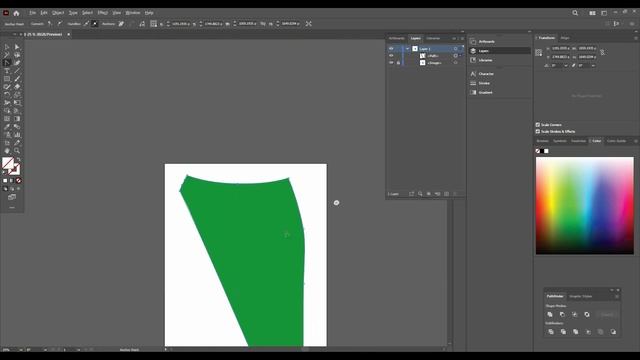
Task: Toggle Scale Corners checkbox
Action: [538, 125]
